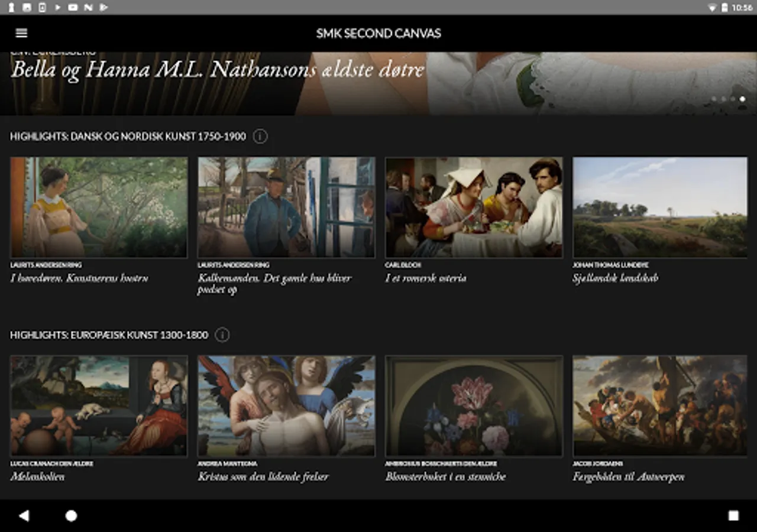Image resolution: width=757 pixels, height=532 pixels.
Task: Click the status bar clock showing 10:56
Action: [742, 7]
